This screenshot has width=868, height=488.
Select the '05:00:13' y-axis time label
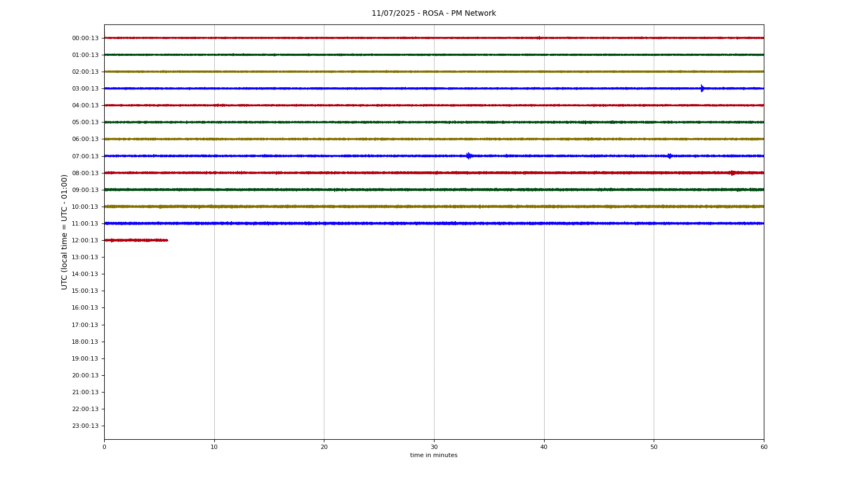(85, 122)
